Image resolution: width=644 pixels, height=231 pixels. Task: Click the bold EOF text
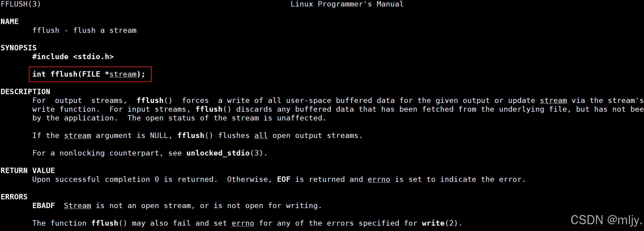pos(284,179)
